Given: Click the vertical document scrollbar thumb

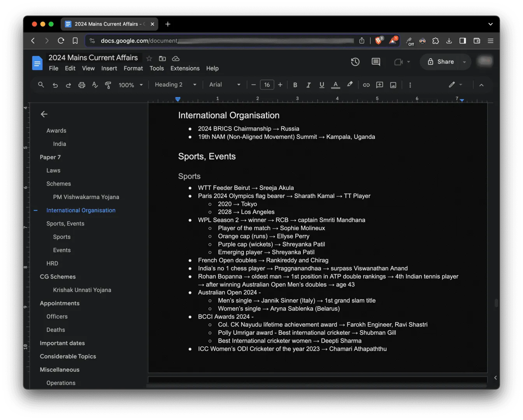Looking at the screenshot, I should [x=496, y=303].
